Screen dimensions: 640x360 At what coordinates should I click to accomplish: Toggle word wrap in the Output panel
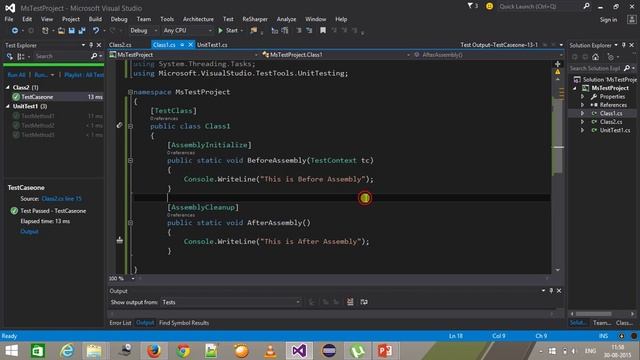(364, 302)
